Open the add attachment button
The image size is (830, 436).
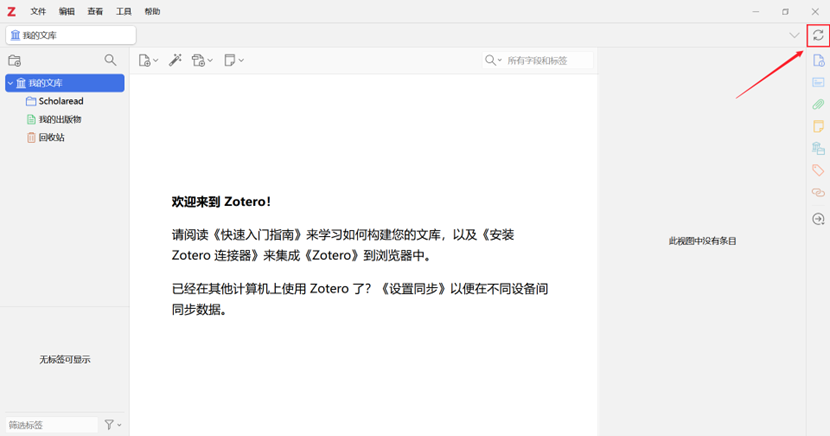(x=202, y=60)
